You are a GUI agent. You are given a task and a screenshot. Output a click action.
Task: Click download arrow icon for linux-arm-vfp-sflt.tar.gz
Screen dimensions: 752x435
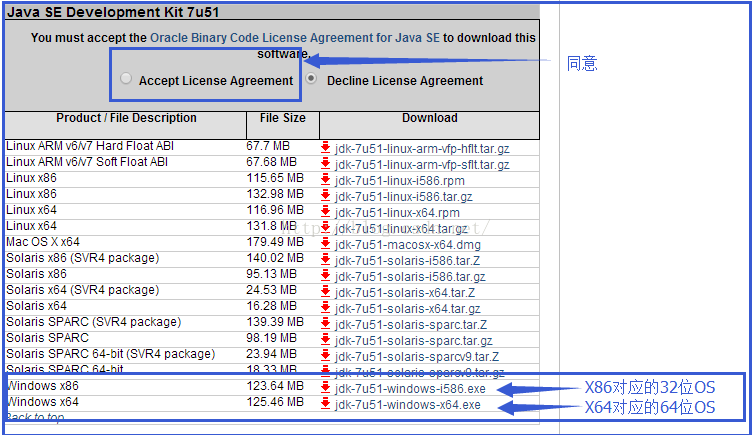click(326, 164)
